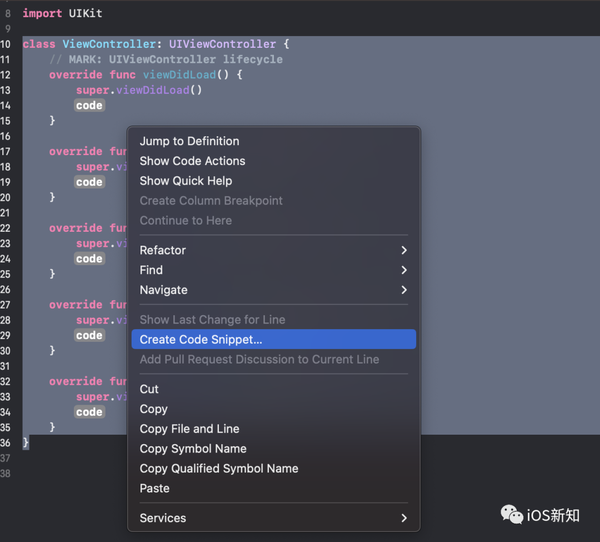Click Jump to Definition
The image size is (600, 542).
pos(189,141)
